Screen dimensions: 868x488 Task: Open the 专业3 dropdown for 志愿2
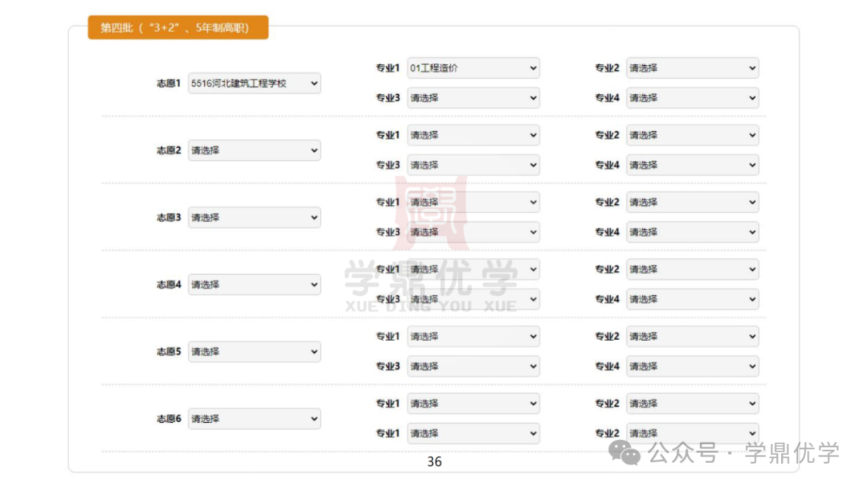tap(473, 165)
